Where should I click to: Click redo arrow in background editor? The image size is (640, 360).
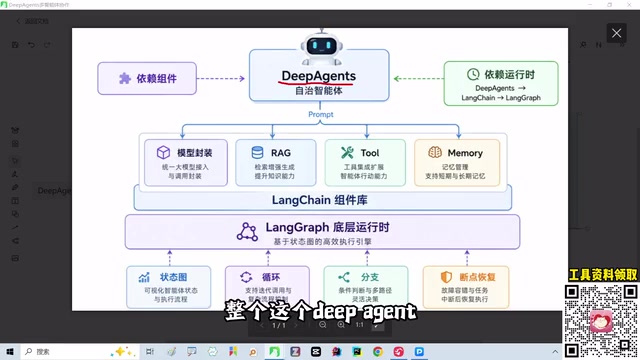47,44
